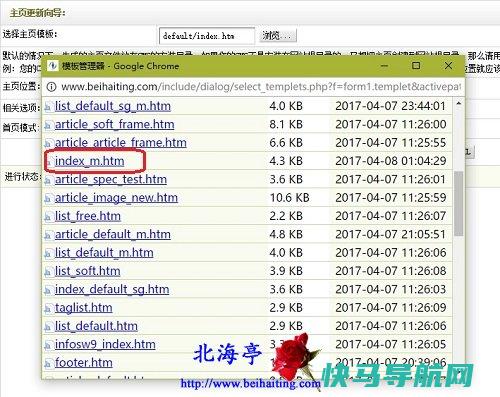This screenshot has height=397, width=500.
Task: Click the 2.2 KB size of list_free.htm
Action: point(286,216)
